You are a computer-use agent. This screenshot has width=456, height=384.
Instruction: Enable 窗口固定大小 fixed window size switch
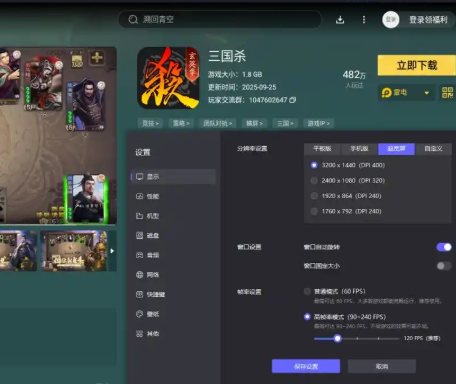444,266
